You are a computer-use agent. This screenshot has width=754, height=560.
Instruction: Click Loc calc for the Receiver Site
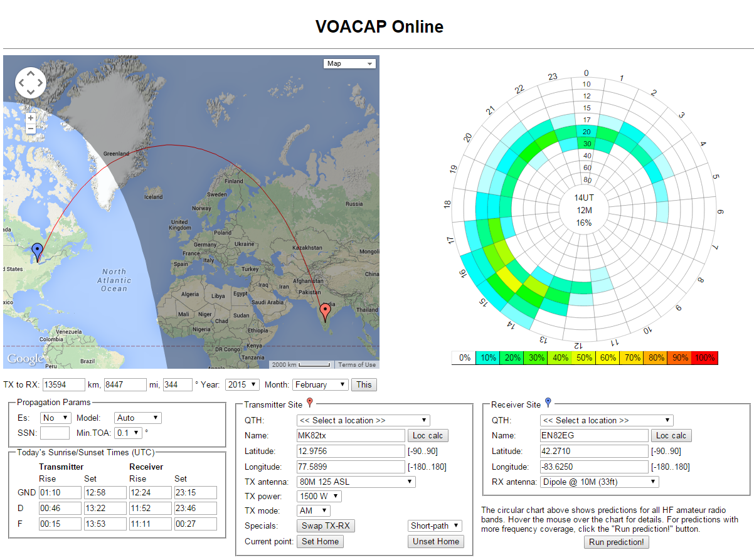671,436
